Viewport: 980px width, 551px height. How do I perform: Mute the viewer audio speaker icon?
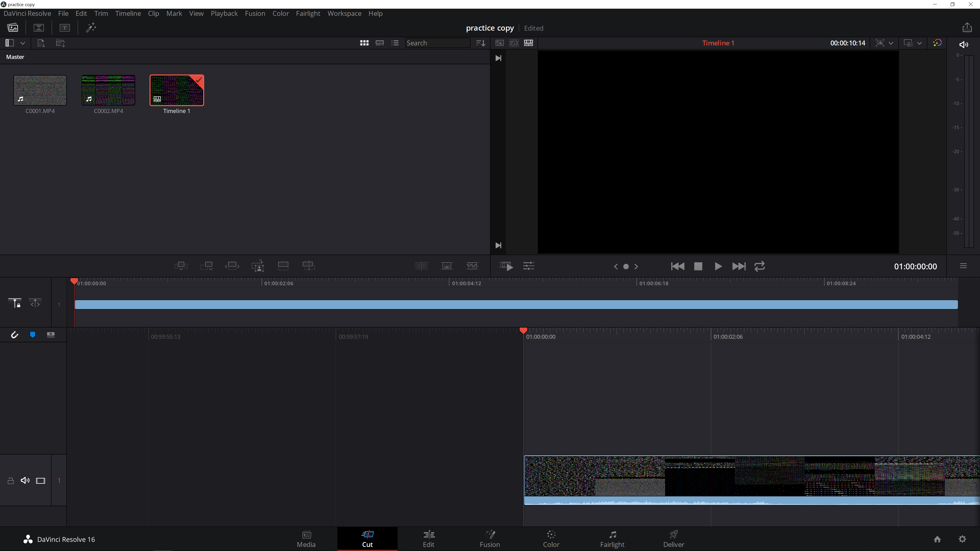[x=964, y=44]
